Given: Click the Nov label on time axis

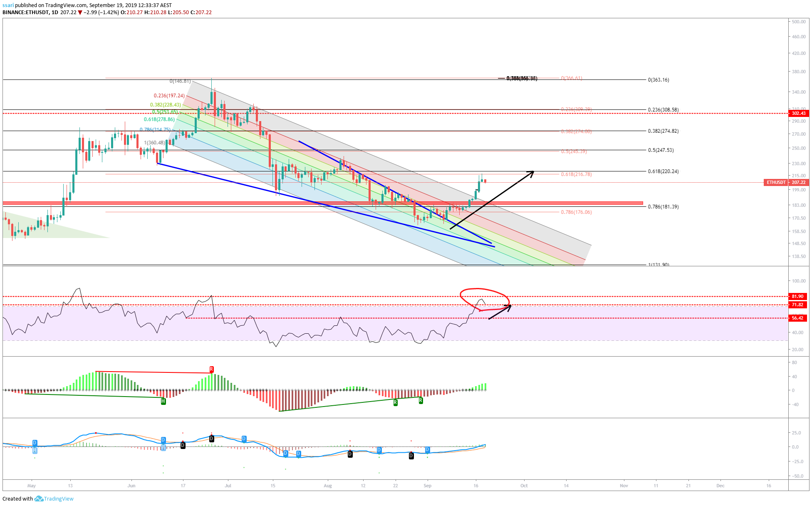Looking at the screenshot, I should (x=624, y=486).
